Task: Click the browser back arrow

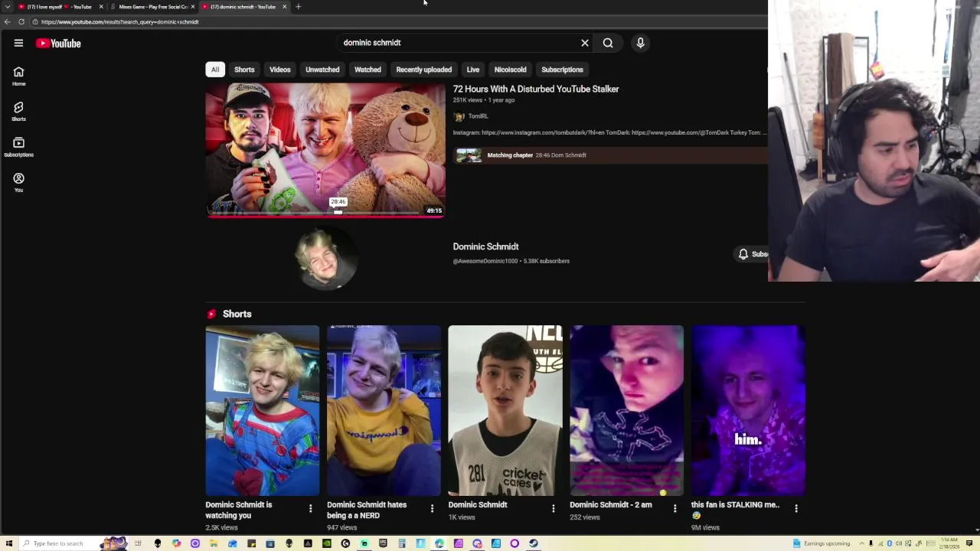Action: (x=7, y=21)
